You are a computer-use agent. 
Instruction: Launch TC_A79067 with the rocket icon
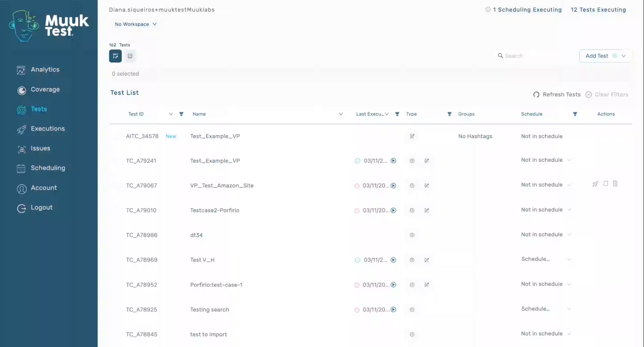point(595,184)
